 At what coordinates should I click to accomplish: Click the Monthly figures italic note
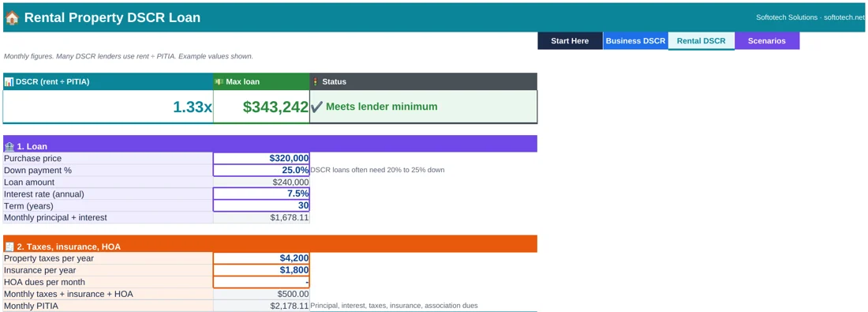[129, 57]
